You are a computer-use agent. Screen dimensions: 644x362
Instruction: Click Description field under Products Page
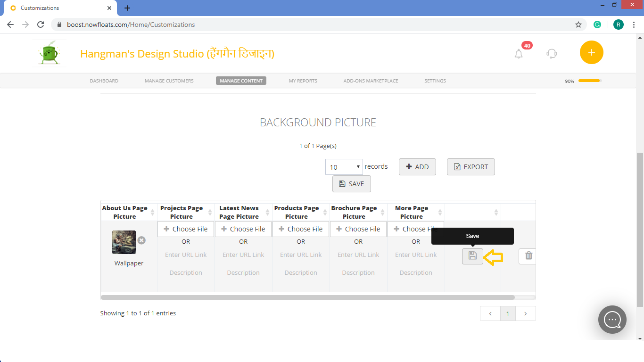coord(301,272)
